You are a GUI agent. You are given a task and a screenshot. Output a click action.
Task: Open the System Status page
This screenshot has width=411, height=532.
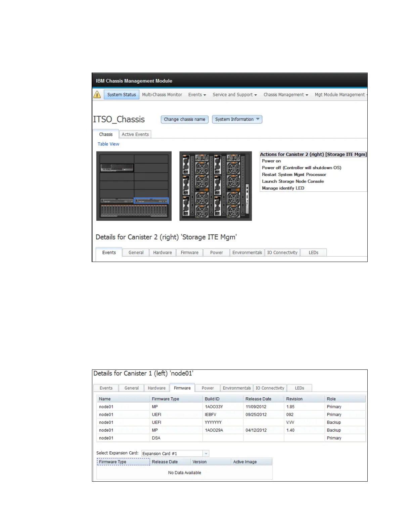(x=122, y=95)
